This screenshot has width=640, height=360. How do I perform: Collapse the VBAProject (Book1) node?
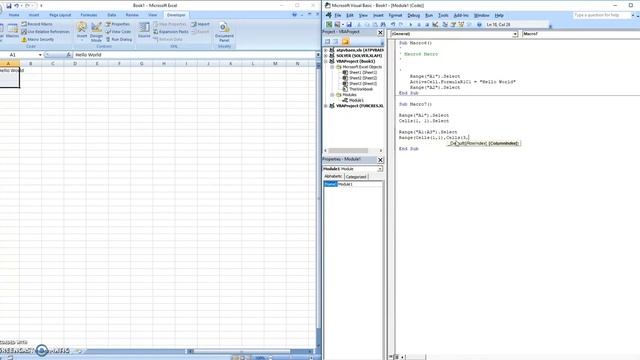tap(326, 61)
